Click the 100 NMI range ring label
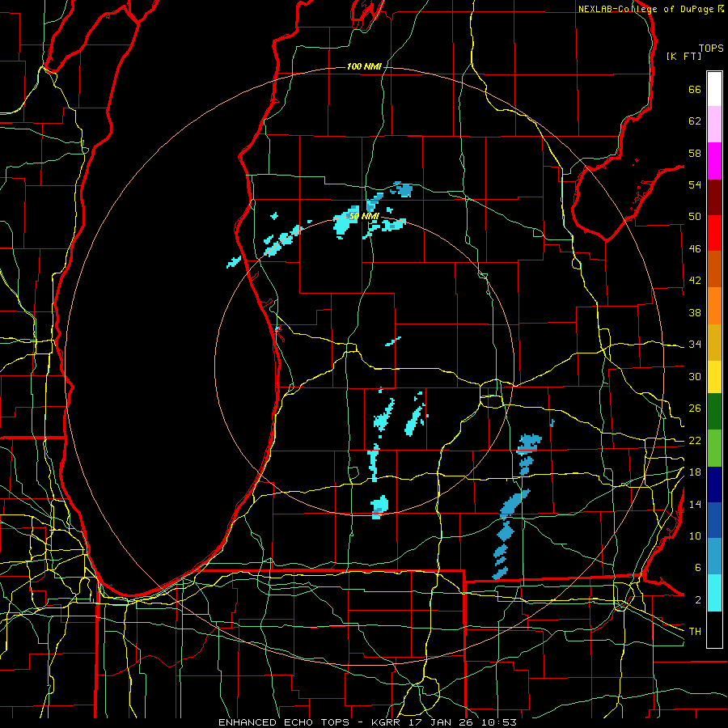 coord(364,67)
